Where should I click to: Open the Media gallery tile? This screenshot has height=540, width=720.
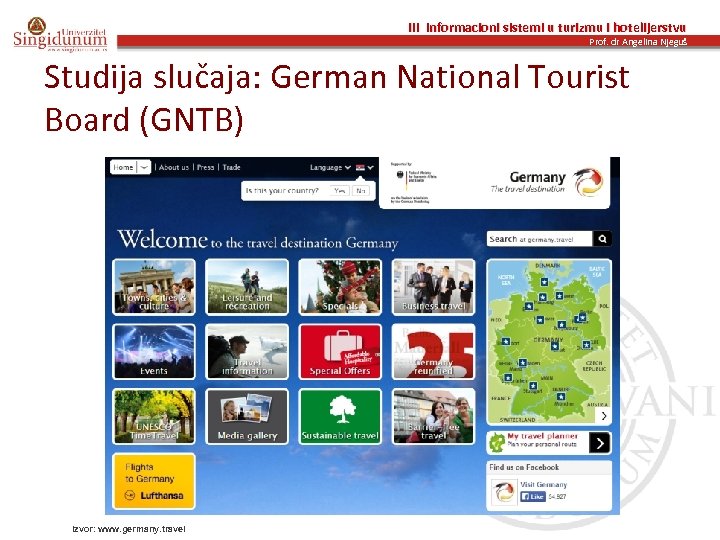[x=247, y=416]
